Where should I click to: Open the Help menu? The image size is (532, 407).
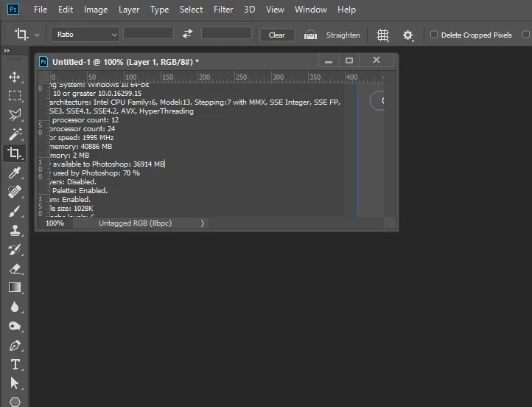[346, 10]
